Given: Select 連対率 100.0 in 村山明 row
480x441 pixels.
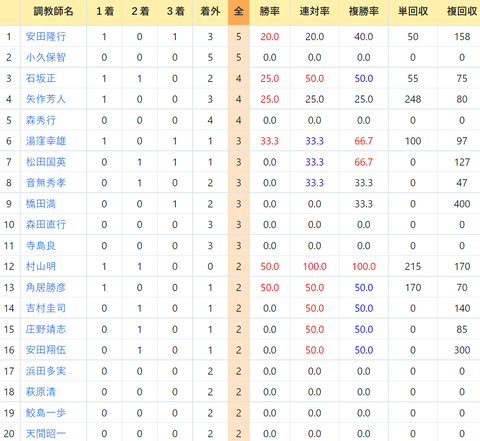Looking at the screenshot, I should (x=314, y=266).
